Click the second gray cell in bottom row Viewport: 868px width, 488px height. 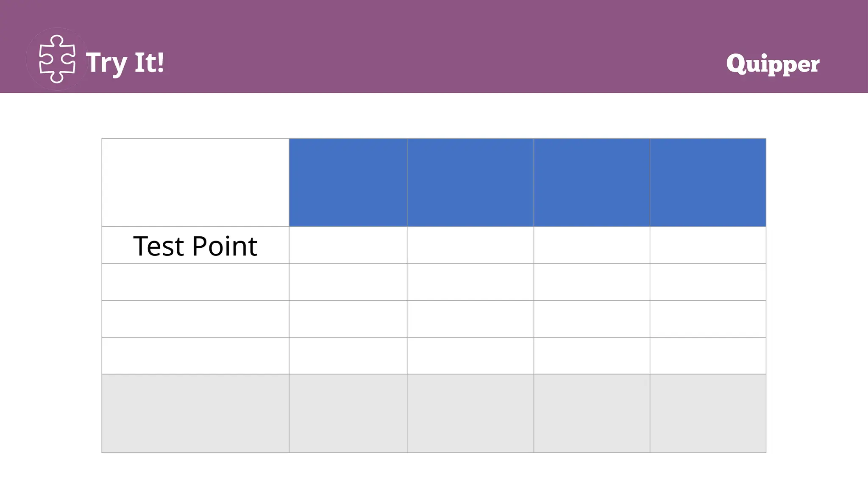348,413
